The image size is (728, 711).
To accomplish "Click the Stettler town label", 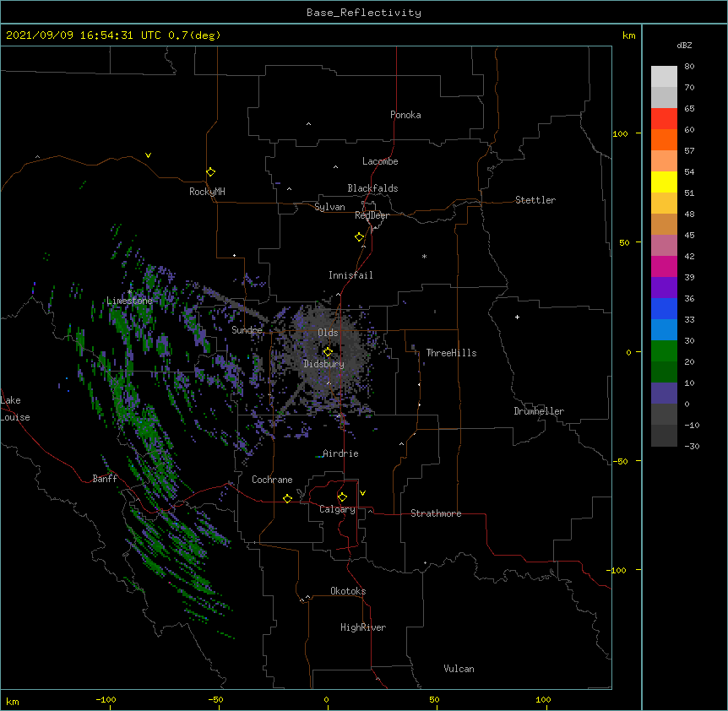I will point(535,200).
